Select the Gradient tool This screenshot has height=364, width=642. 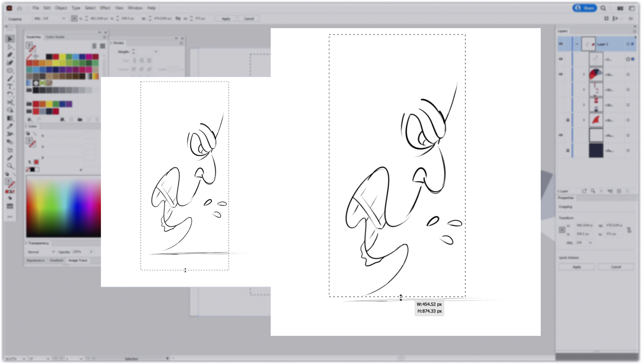point(10,118)
